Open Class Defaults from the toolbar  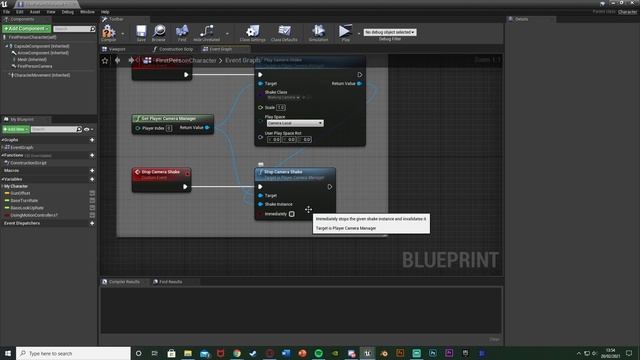click(x=284, y=32)
